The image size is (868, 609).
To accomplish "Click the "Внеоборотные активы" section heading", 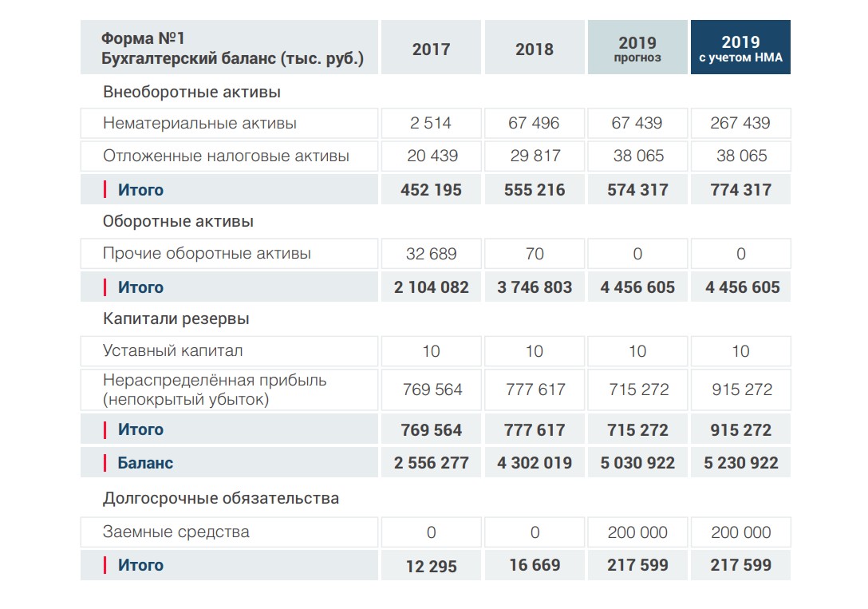I will point(191,93).
